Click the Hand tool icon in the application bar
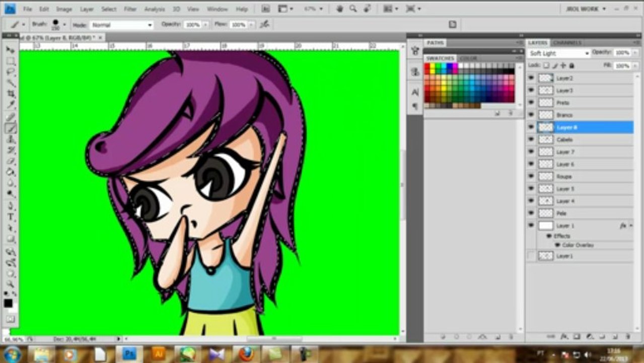644x363 pixels. pos(340,9)
